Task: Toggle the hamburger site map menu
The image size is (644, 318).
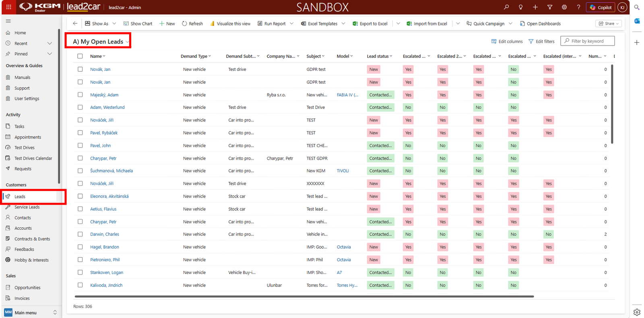Action: coord(8,21)
